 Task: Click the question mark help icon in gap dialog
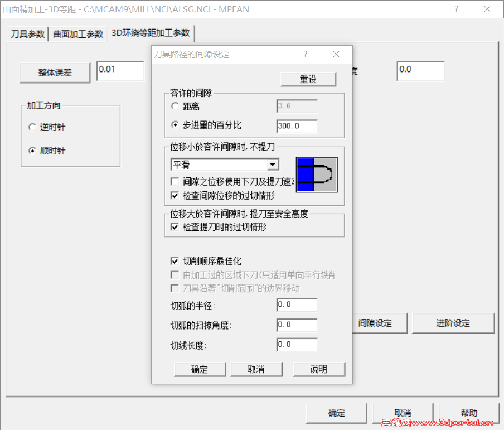pos(305,54)
